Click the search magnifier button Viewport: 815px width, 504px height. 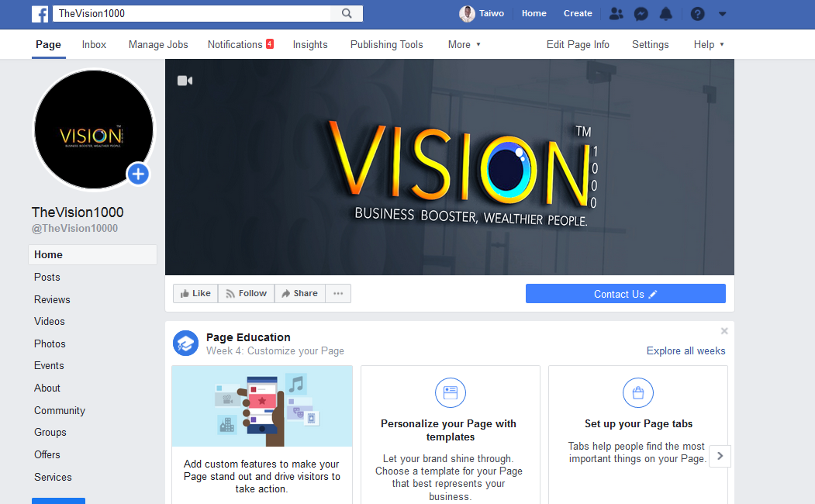pos(347,13)
